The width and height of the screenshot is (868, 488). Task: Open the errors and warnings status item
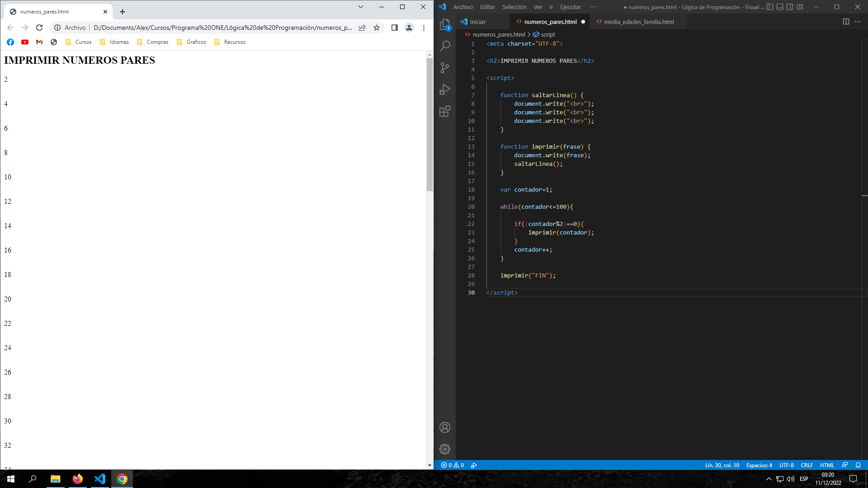coord(453,465)
